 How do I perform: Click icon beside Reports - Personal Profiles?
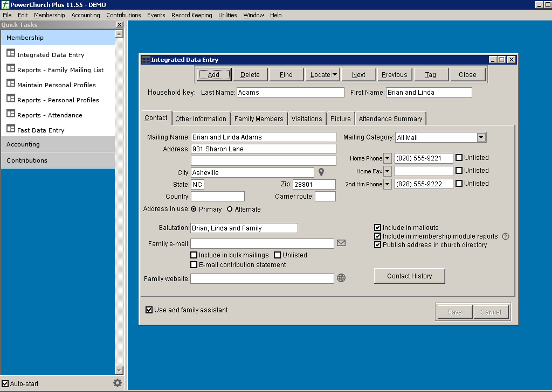(x=11, y=99)
